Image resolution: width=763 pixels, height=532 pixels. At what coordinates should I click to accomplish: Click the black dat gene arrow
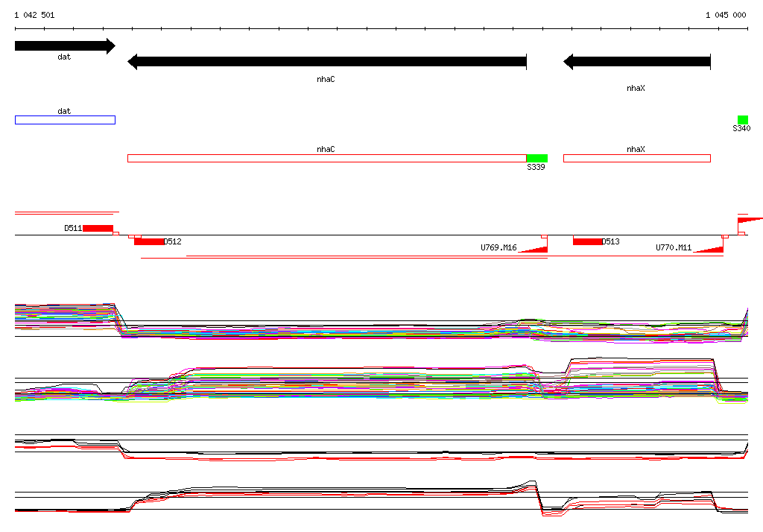click(x=66, y=46)
